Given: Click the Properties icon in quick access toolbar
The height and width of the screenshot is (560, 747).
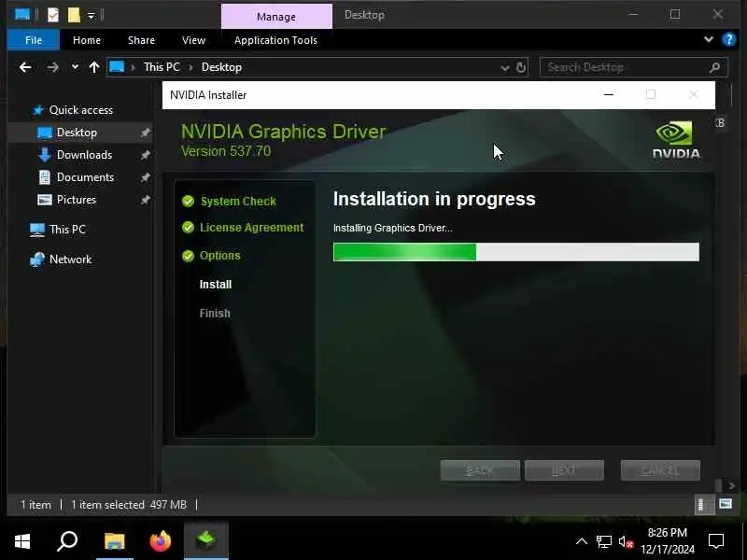Looking at the screenshot, I should 53,15.
